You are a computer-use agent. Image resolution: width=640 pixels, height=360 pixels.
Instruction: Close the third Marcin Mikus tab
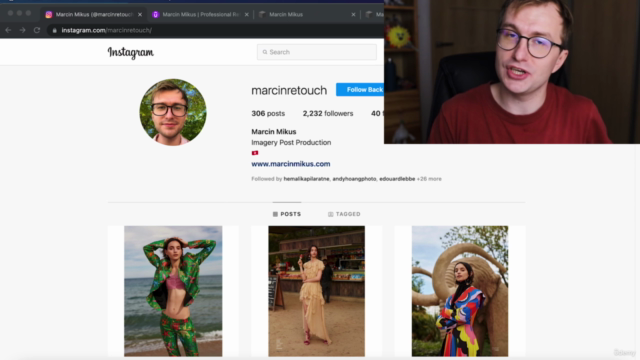[x=353, y=15]
